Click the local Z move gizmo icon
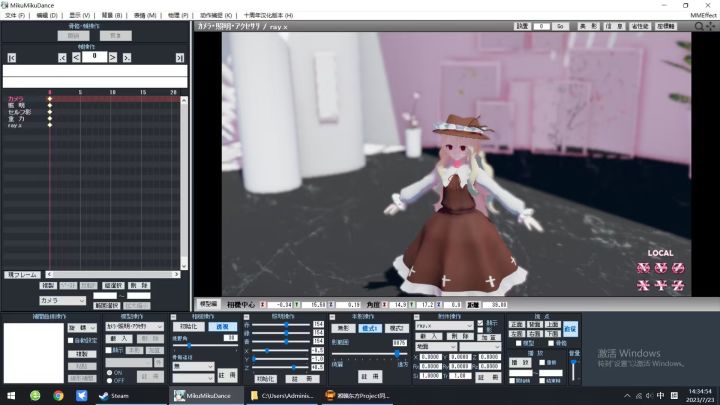This screenshot has width=720, height=405. (x=678, y=286)
